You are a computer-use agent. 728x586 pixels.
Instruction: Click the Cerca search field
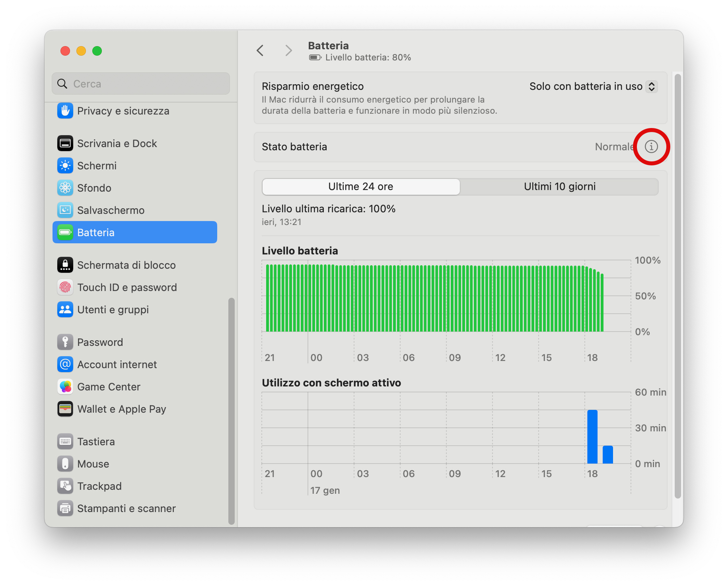click(x=141, y=84)
